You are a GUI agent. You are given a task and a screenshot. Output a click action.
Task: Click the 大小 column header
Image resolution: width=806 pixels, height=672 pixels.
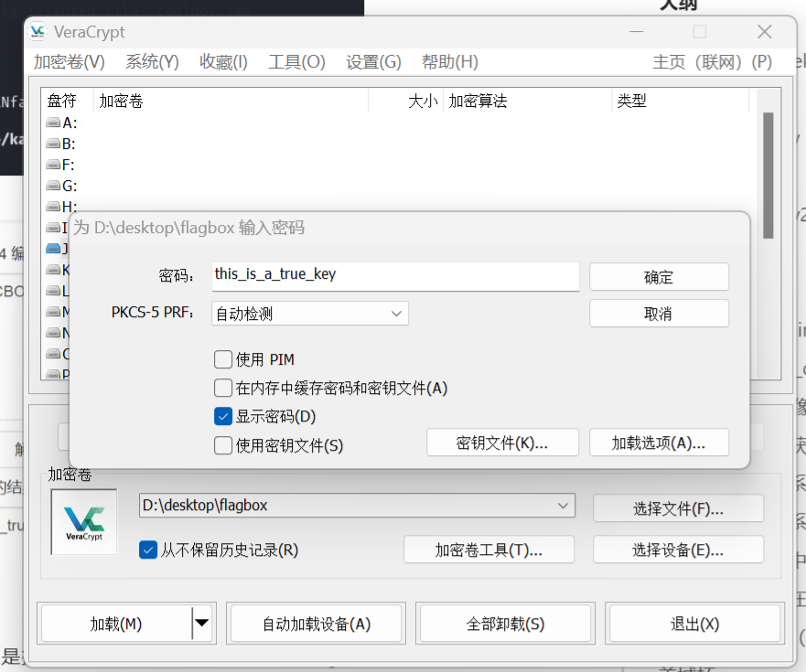coord(406,101)
